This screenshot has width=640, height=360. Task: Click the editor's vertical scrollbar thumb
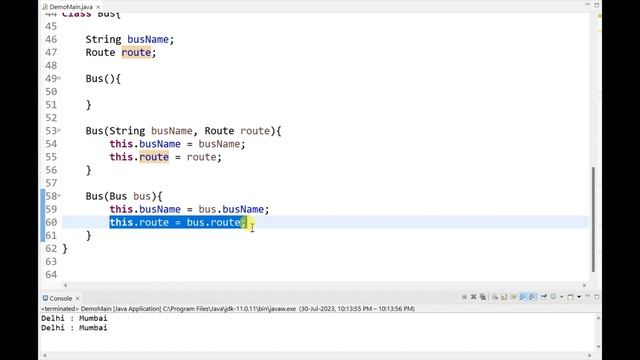click(x=593, y=219)
